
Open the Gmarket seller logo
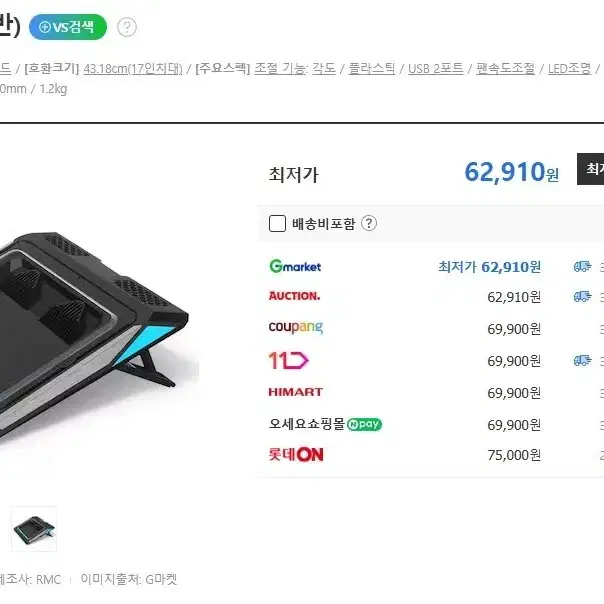(x=295, y=266)
